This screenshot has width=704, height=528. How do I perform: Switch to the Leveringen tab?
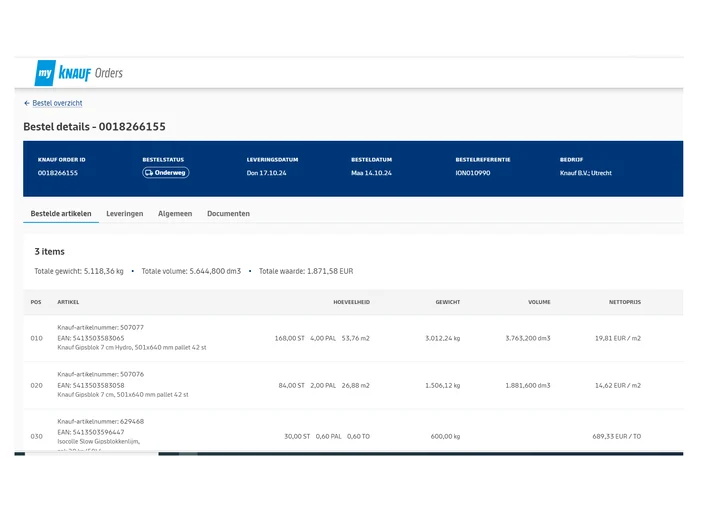[x=125, y=214]
